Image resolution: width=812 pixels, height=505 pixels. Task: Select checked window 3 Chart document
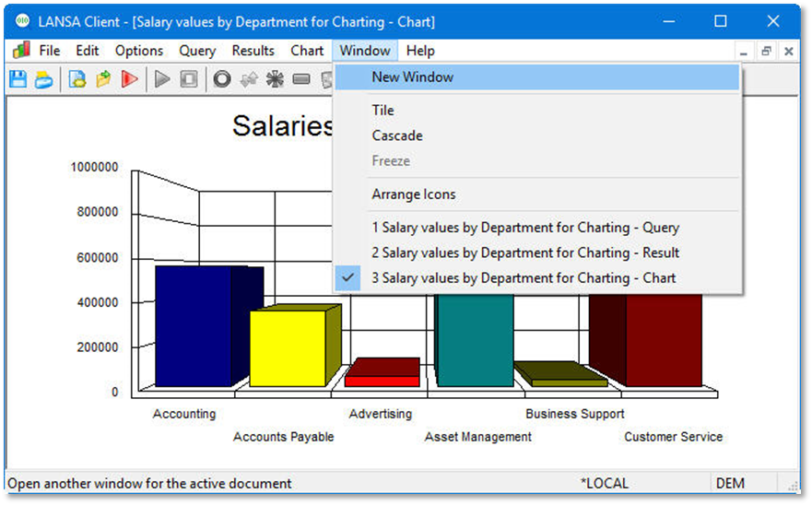[537, 278]
